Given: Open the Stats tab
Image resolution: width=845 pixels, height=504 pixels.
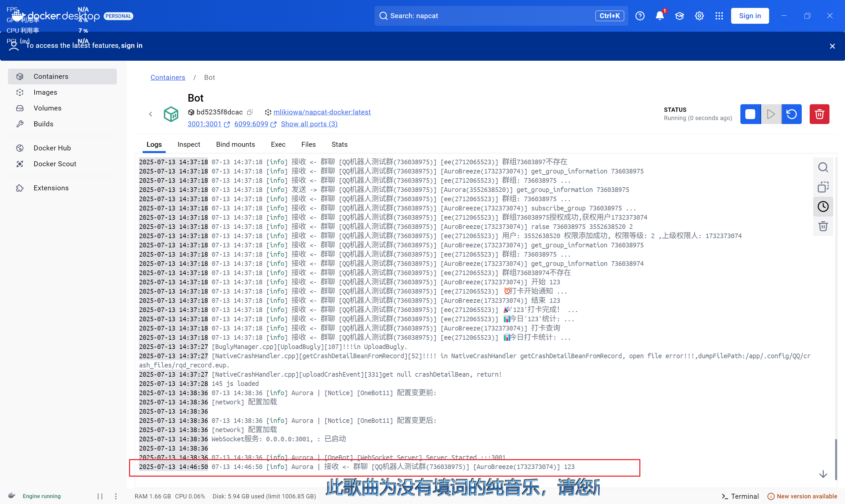Looking at the screenshot, I should [x=339, y=144].
